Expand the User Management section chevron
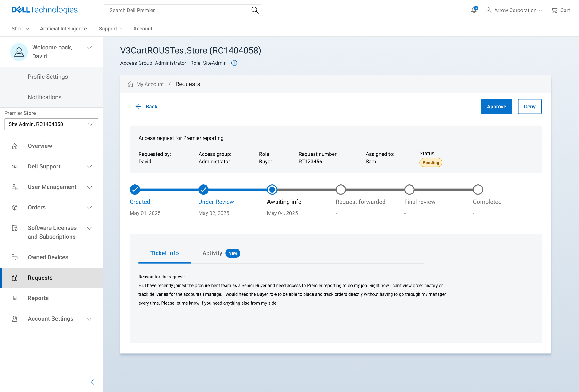This screenshot has width=579, height=392. 89,187
